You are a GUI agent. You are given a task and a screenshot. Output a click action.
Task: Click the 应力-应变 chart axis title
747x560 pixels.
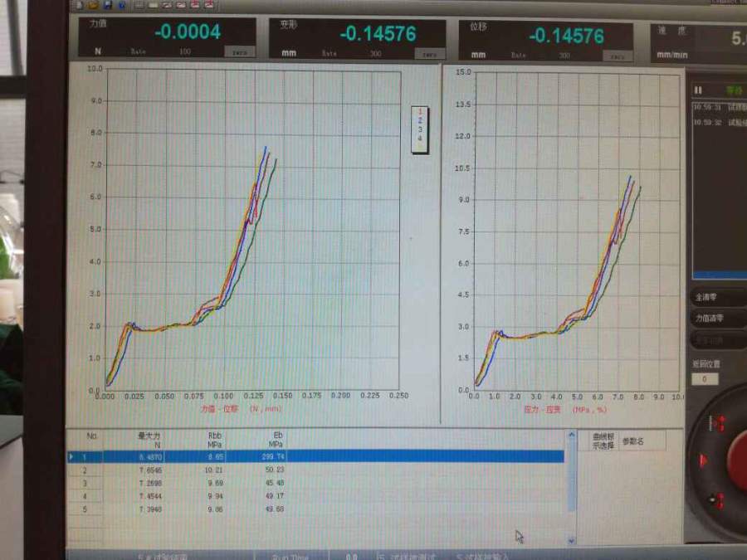[x=565, y=410]
